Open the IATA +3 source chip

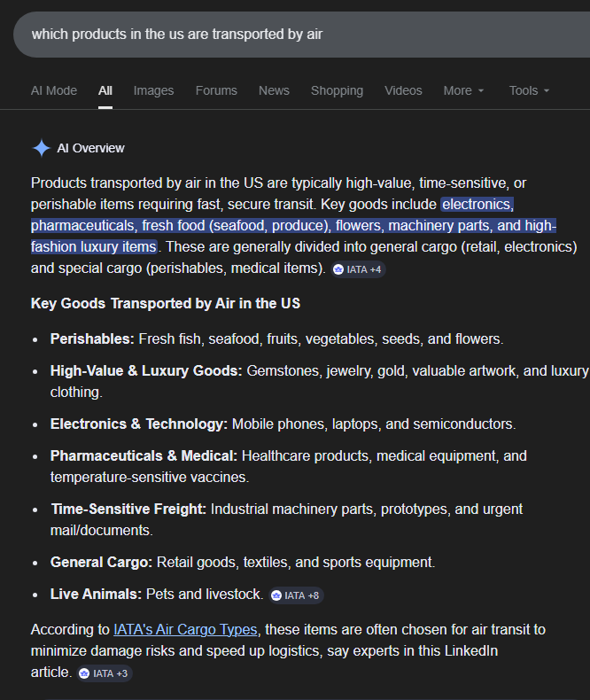tap(105, 673)
